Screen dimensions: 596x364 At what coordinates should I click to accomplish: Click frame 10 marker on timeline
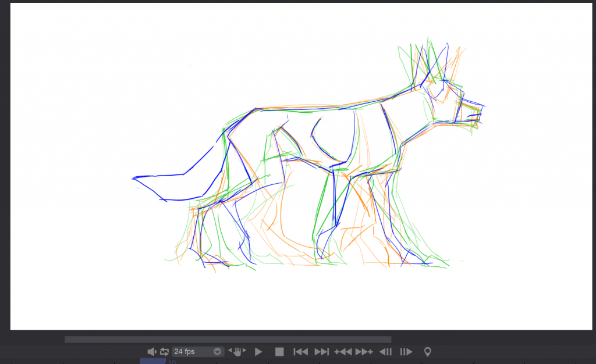pos(172,362)
